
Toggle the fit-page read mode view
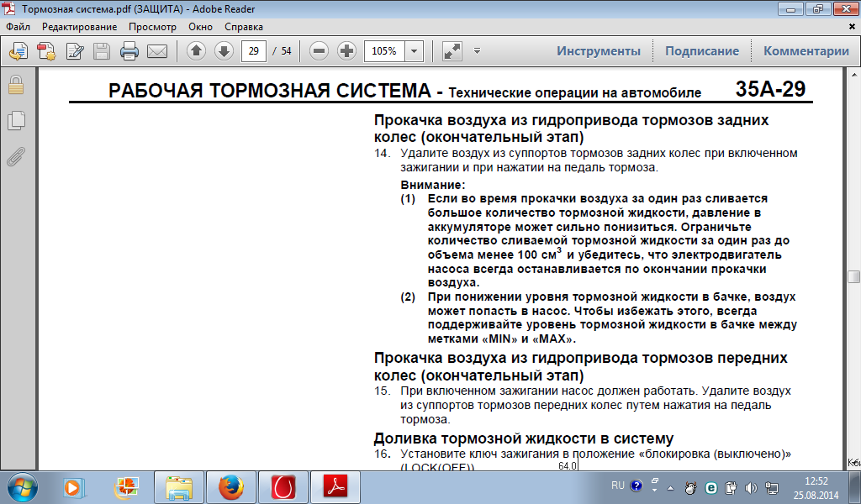(x=451, y=51)
